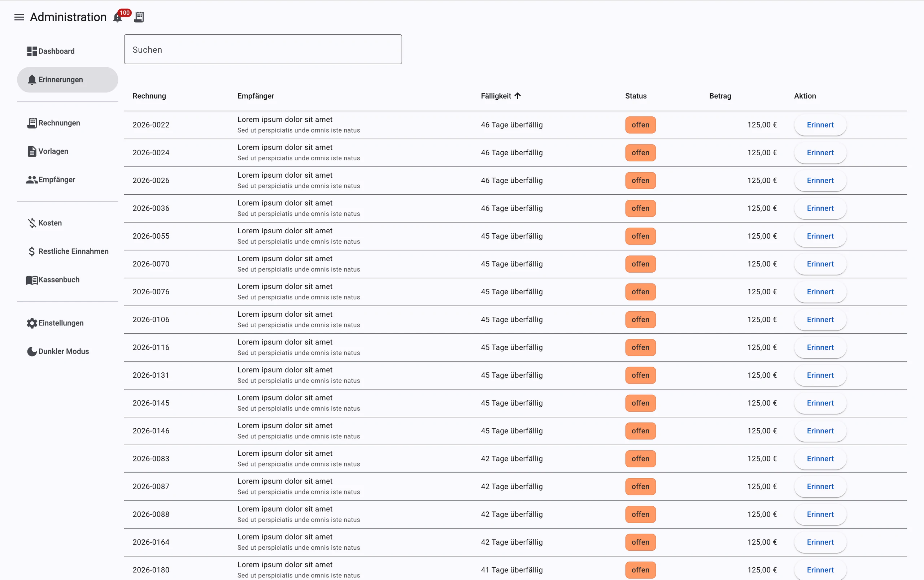Click Erinnert for invoice 2026-0036

[820, 209]
